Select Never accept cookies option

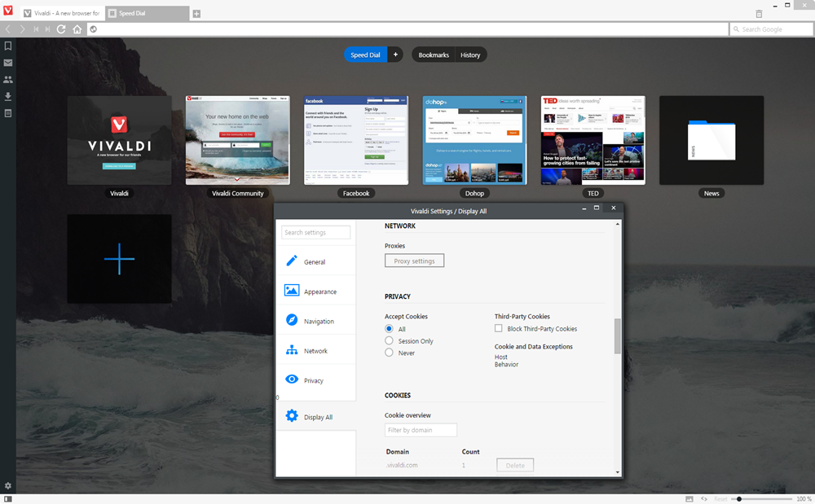point(389,353)
